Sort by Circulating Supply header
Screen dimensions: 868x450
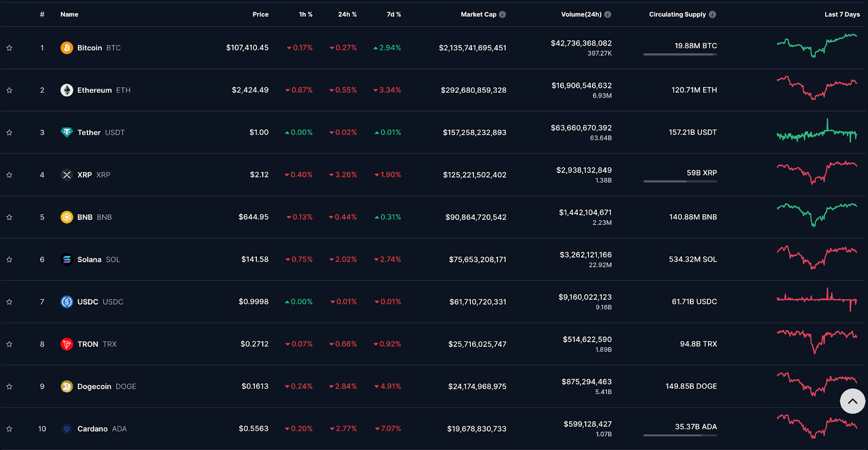coord(678,15)
